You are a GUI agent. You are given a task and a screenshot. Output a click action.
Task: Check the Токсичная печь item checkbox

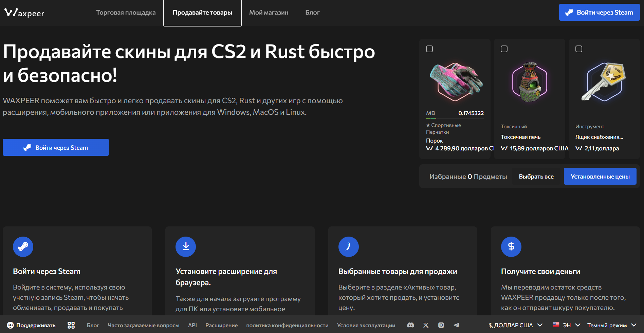click(x=504, y=49)
